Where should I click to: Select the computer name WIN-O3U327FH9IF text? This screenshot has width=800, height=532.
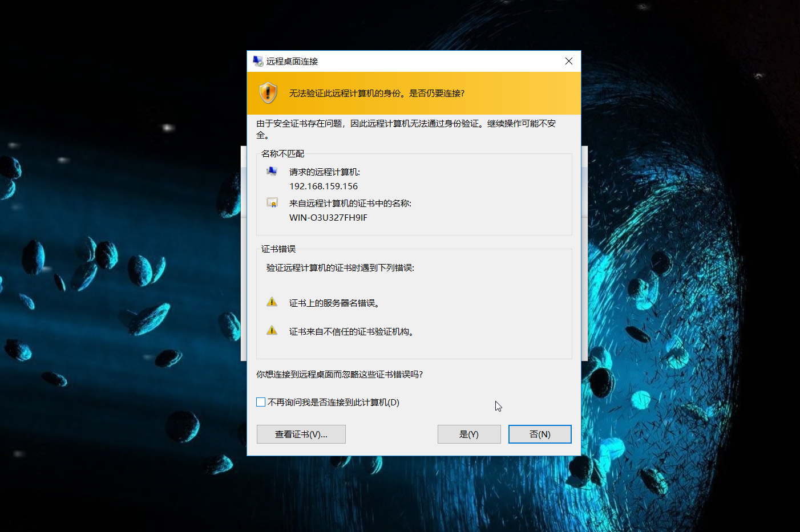[x=328, y=218]
